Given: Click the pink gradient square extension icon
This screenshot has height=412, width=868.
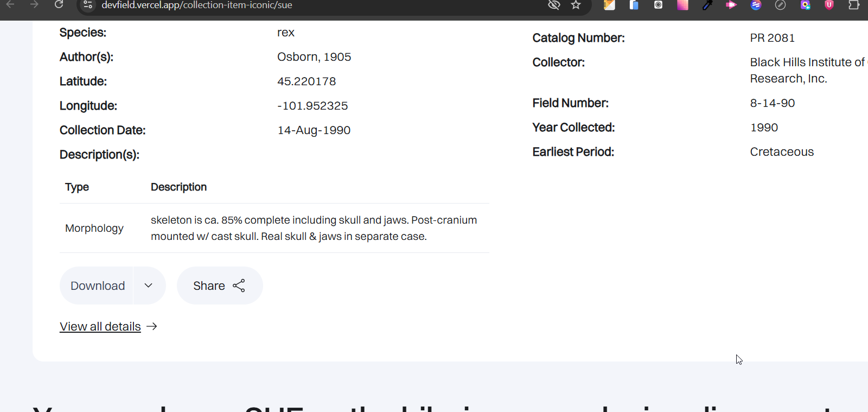Looking at the screenshot, I should point(682,5).
